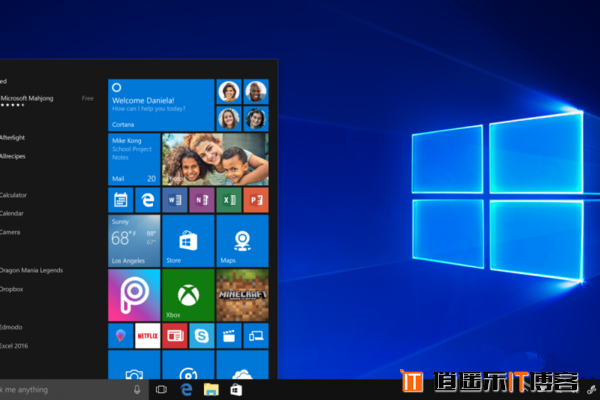Select top-left woman contact in People tile
The height and width of the screenshot is (400, 600).
(229, 91)
